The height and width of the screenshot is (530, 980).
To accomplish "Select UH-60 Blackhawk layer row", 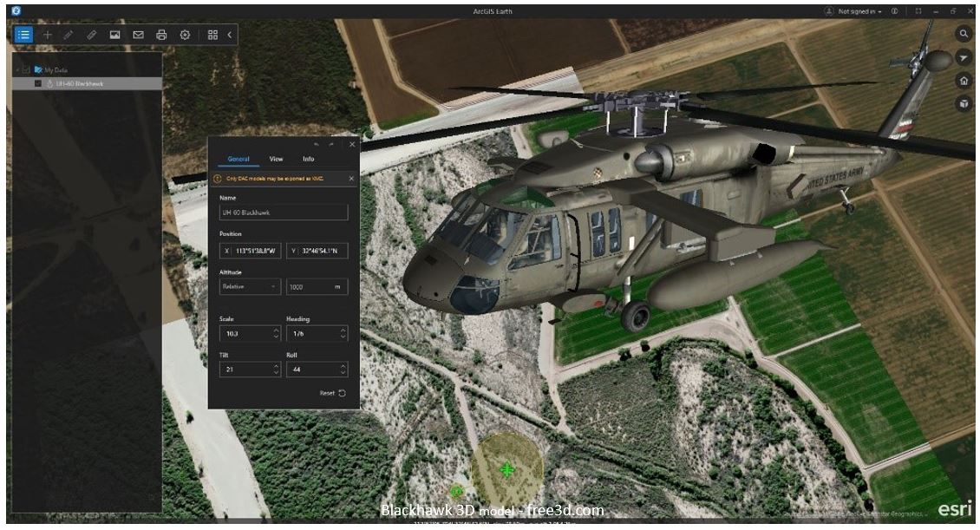I will point(88,83).
